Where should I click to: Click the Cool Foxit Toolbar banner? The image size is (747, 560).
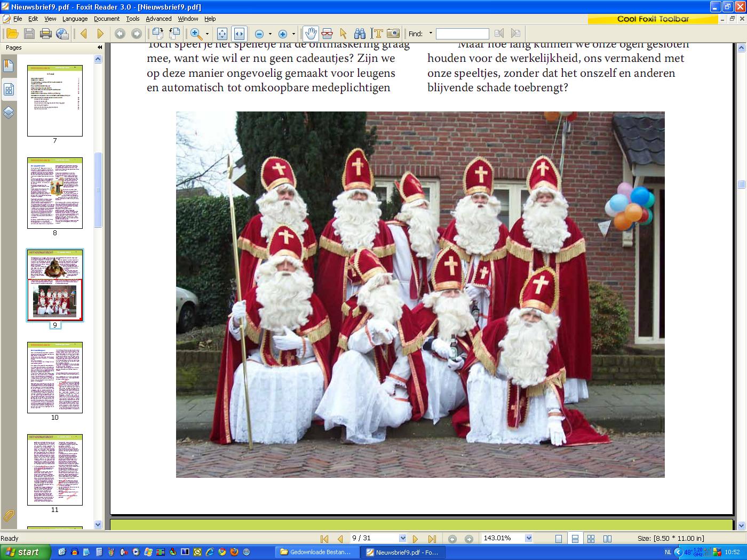653,19
